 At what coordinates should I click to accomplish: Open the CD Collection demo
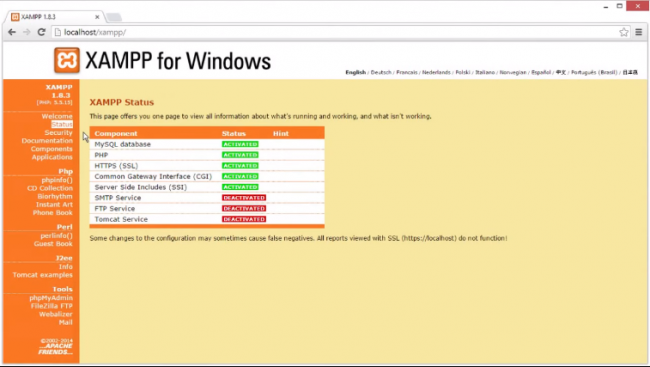pos(50,188)
